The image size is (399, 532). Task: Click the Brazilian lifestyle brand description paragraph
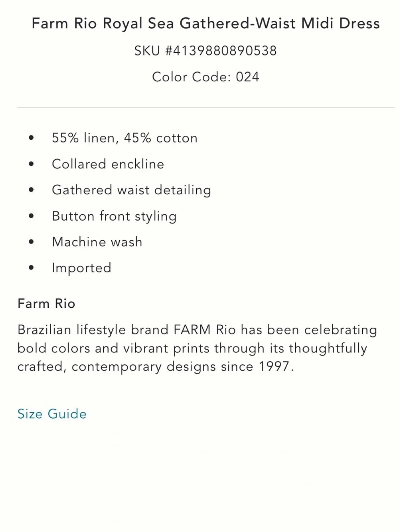click(x=197, y=348)
